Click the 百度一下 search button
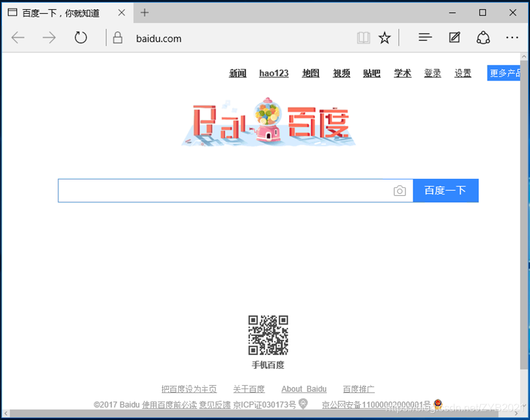530x420 pixels. pyautogui.click(x=445, y=191)
